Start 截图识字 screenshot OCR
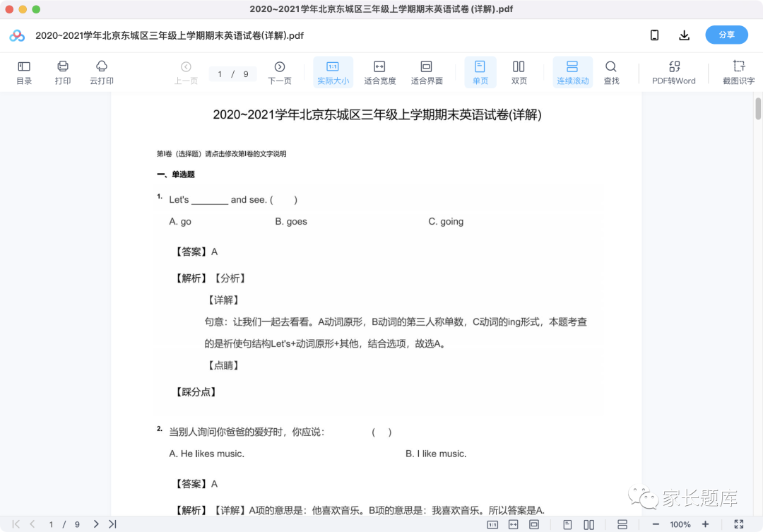This screenshot has height=532, width=763. [x=739, y=73]
